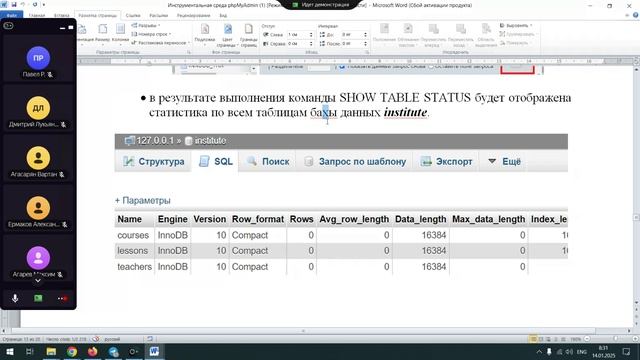Screen dimensions: 640x360
Task: Switch to Print Layout view in the status bar
Action: click(533, 339)
